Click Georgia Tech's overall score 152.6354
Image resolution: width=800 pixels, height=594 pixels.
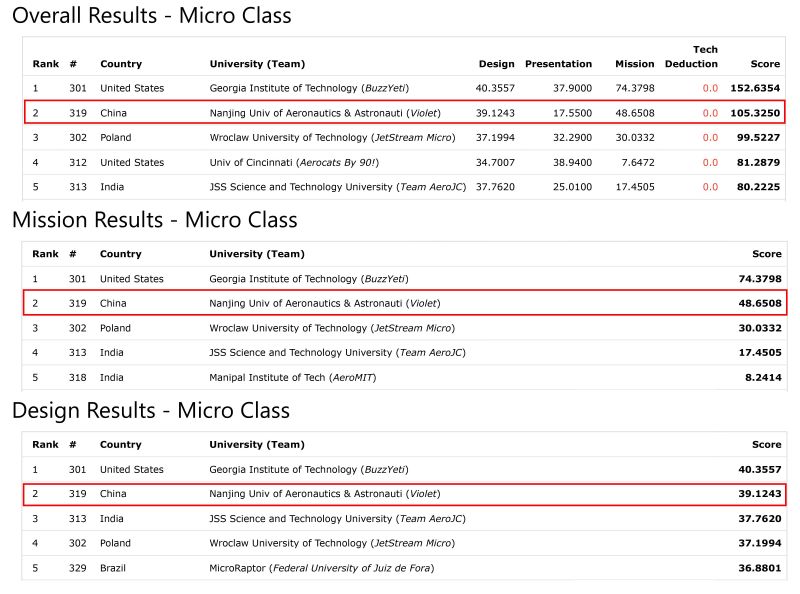tap(755, 88)
